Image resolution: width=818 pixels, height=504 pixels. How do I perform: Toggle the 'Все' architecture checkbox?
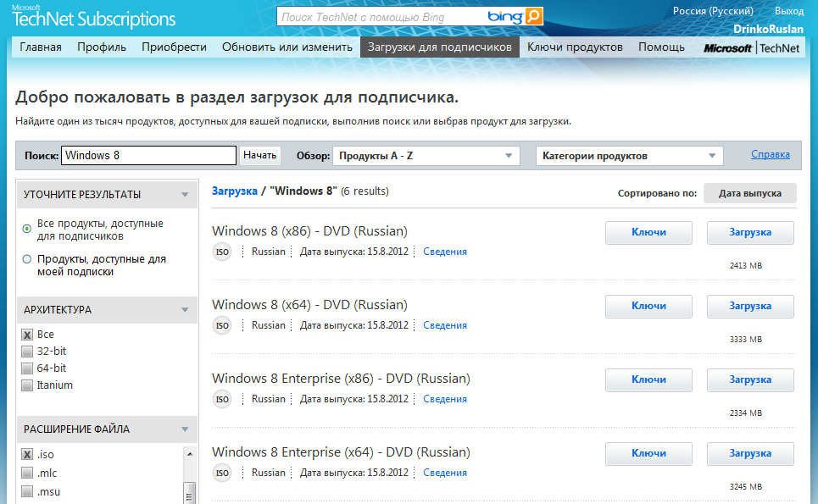coord(27,335)
